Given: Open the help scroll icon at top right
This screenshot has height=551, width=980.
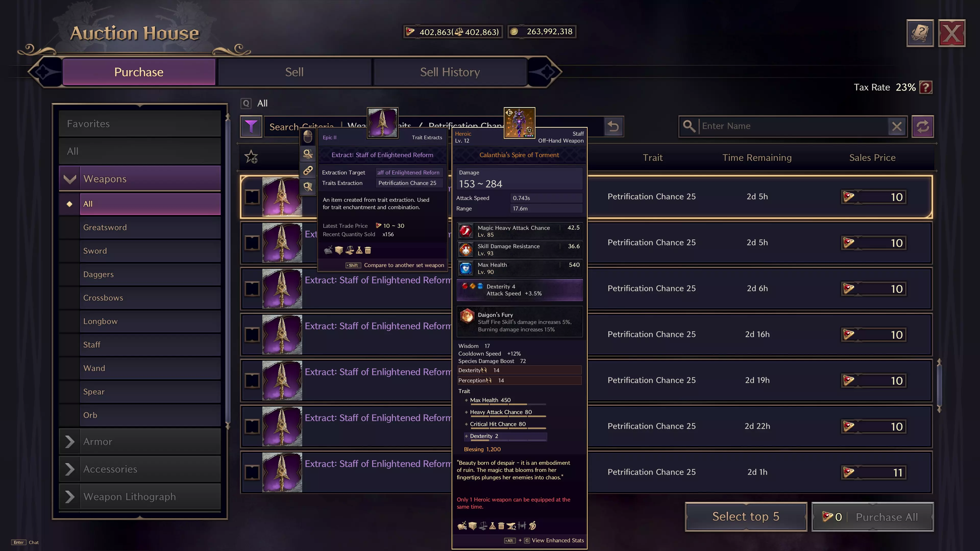Looking at the screenshot, I should click(x=920, y=33).
